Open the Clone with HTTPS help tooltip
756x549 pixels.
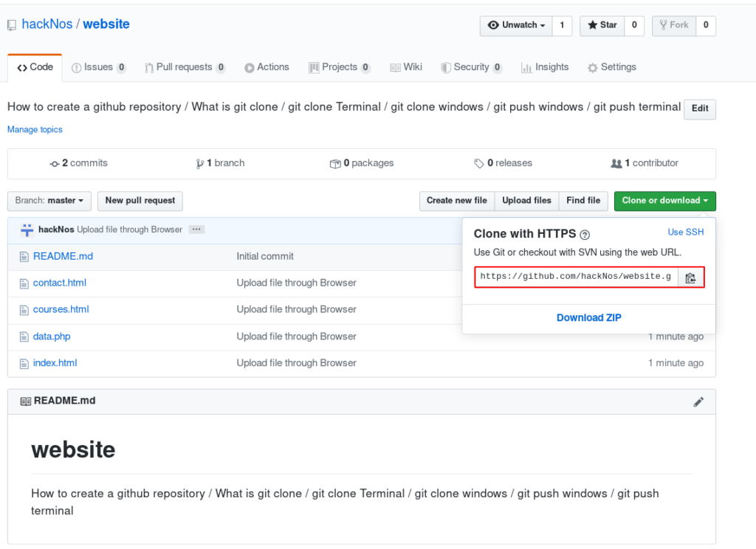click(x=585, y=234)
